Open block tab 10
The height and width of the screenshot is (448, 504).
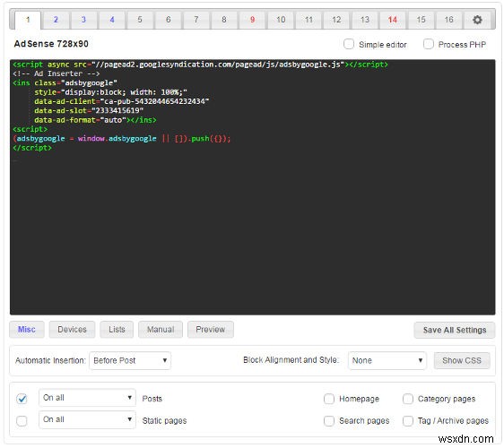coord(281,20)
